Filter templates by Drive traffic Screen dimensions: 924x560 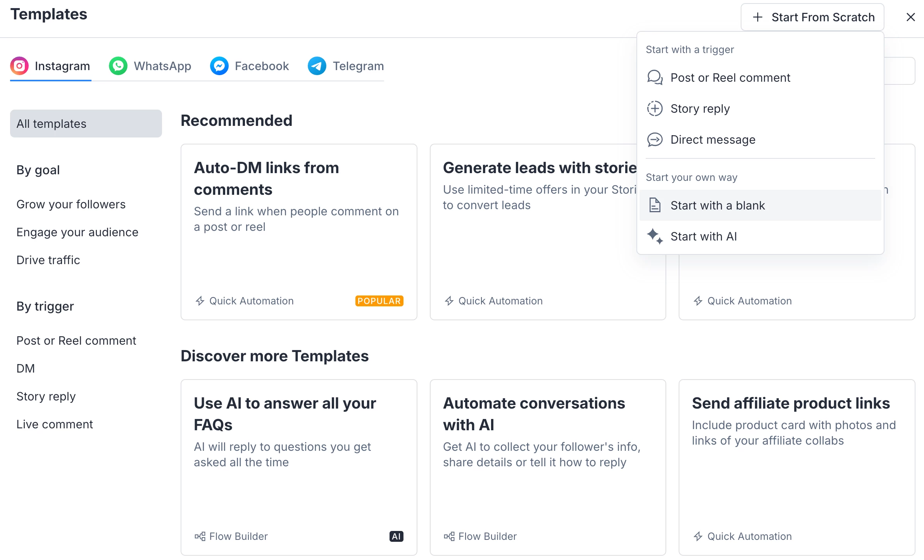click(x=48, y=260)
